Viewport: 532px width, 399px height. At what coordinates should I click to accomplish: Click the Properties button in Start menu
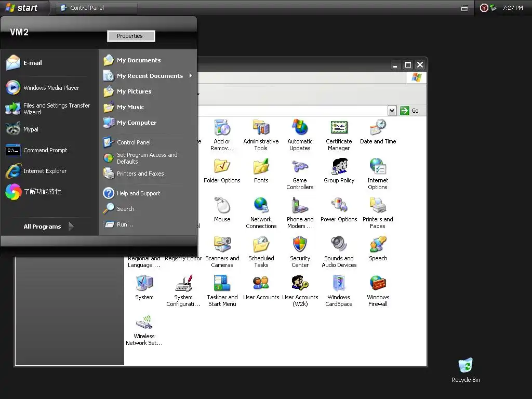coord(131,36)
